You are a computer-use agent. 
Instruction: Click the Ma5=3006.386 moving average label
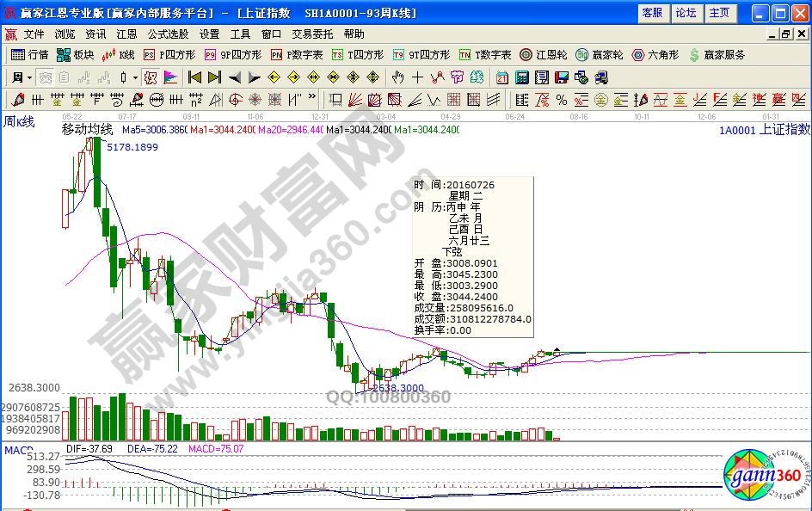[154, 129]
